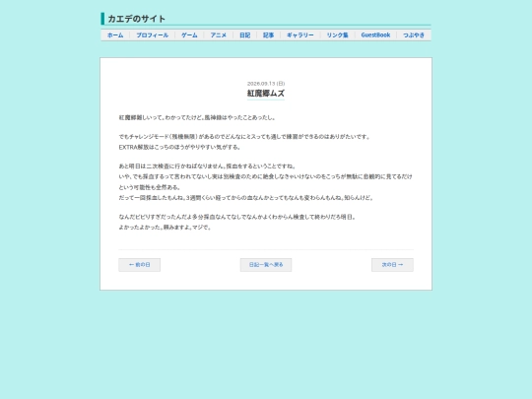
Task: Click the 記事 nav link
Action: 268,35
